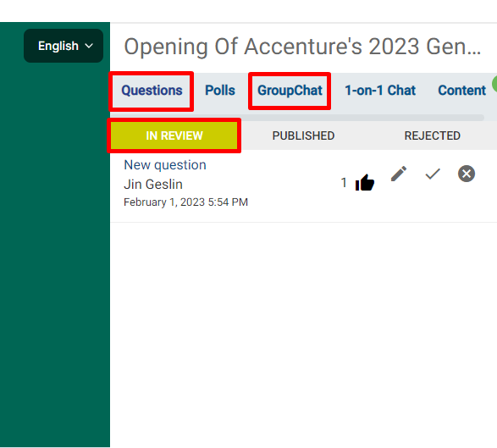Reject the question with the X circle icon
The image size is (497, 448).
click(x=467, y=174)
